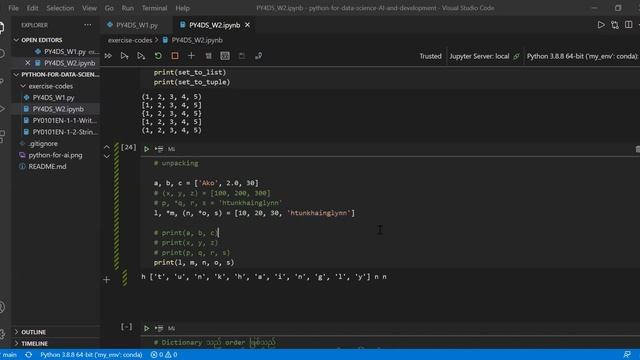Open the Terminal menu

154,8
